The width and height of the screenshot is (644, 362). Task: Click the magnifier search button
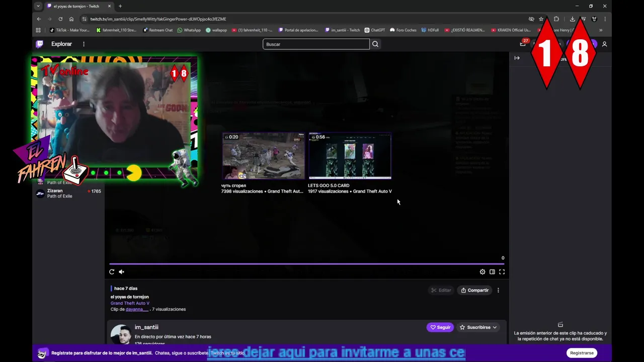pyautogui.click(x=375, y=44)
